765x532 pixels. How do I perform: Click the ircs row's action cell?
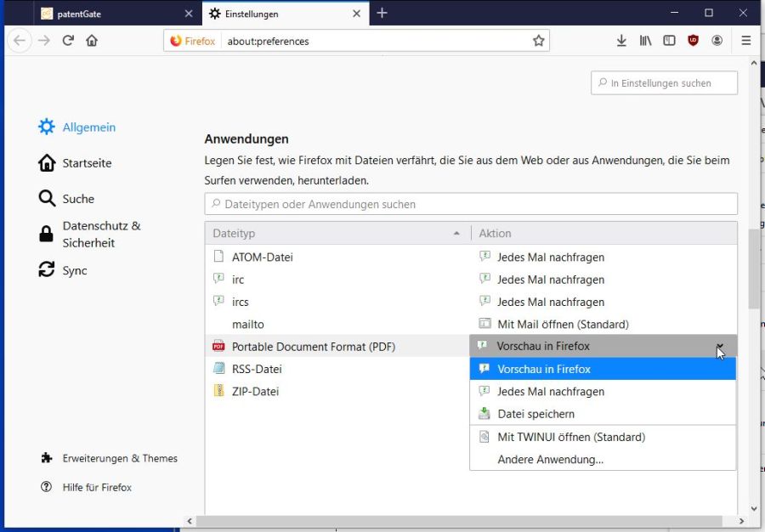603,302
